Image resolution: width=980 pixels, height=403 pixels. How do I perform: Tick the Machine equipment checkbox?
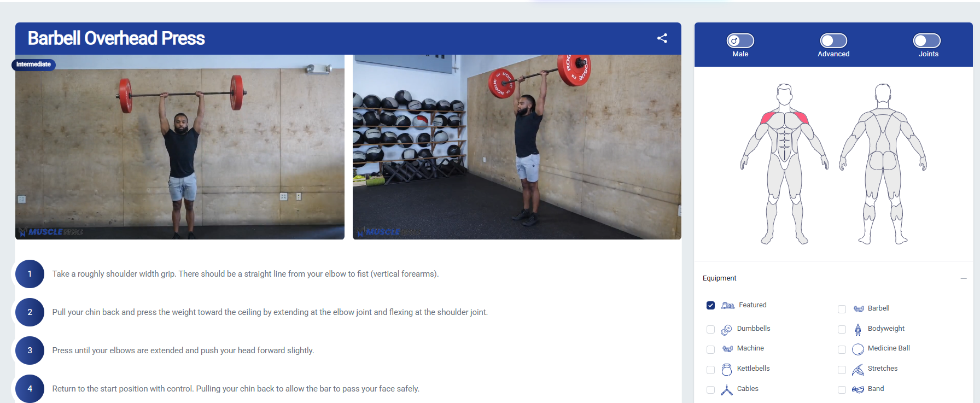(x=710, y=349)
